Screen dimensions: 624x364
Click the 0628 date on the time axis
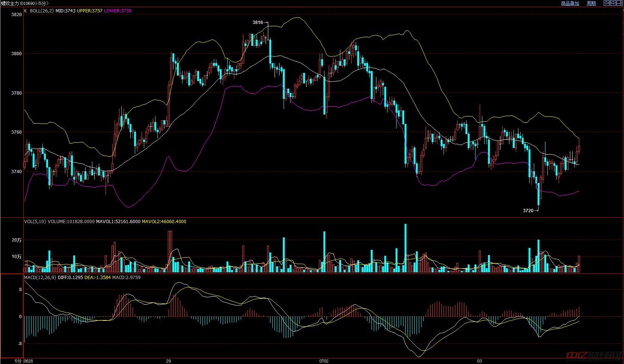(29, 361)
